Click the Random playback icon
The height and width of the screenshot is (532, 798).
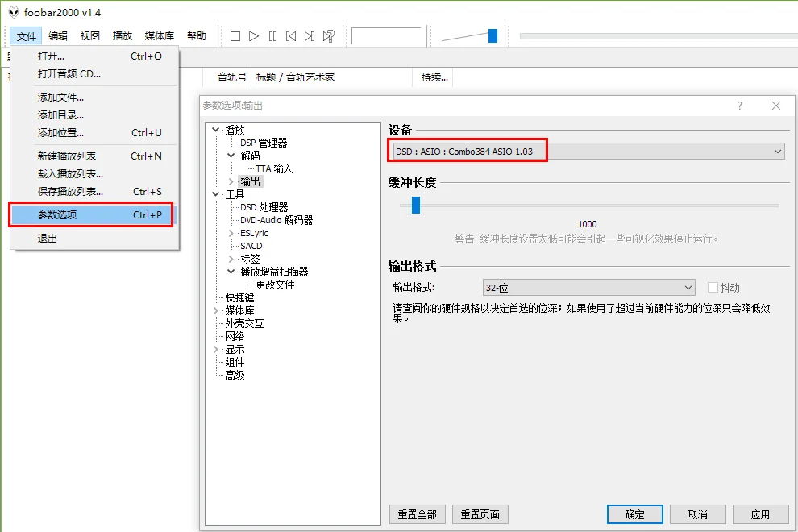coord(329,36)
